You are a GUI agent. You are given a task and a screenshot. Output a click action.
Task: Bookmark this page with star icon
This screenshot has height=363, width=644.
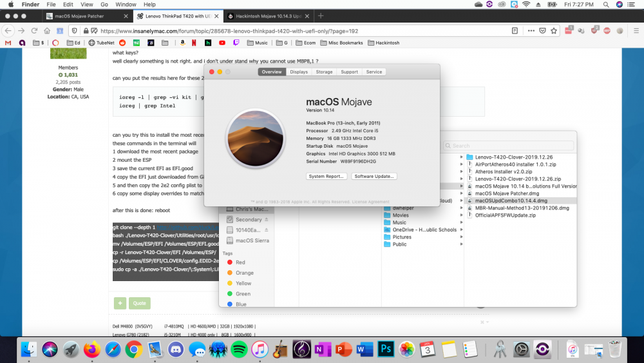[554, 31]
